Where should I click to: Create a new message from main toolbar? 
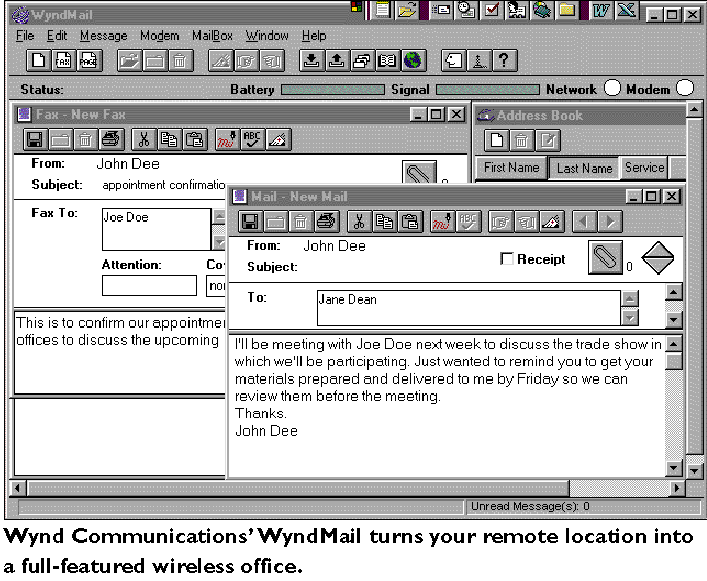coord(38,60)
